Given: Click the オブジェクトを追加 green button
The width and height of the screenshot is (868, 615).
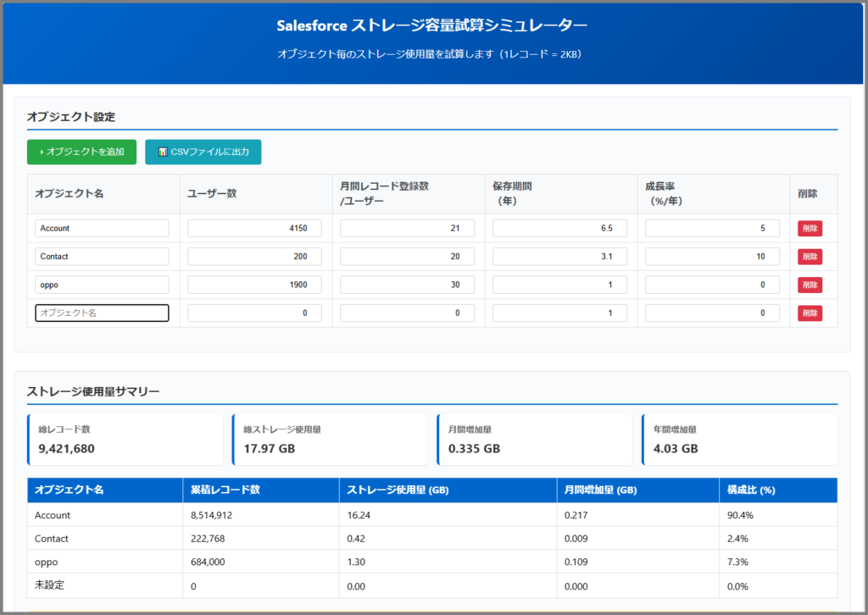Looking at the screenshot, I should (x=81, y=152).
